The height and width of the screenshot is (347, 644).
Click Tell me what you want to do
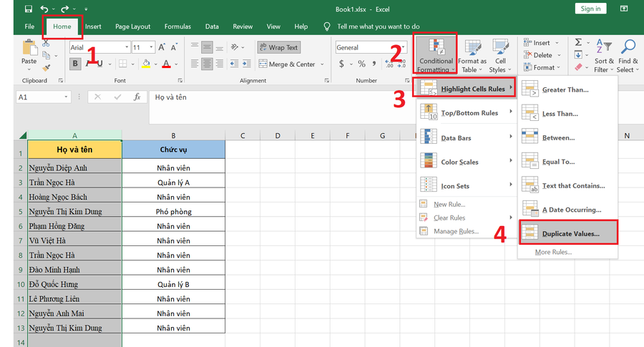coord(378,26)
